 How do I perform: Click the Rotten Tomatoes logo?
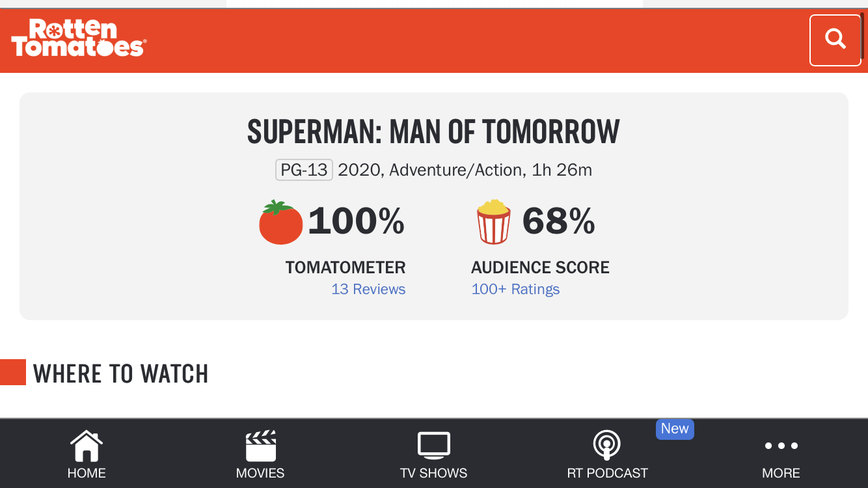pos(78,38)
